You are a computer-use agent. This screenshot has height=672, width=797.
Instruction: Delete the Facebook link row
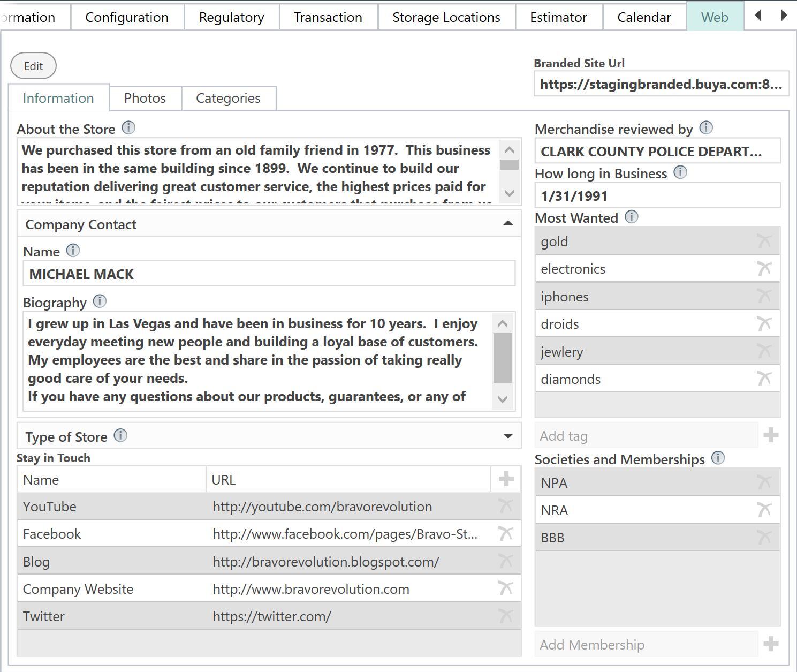tap(506, 533)
